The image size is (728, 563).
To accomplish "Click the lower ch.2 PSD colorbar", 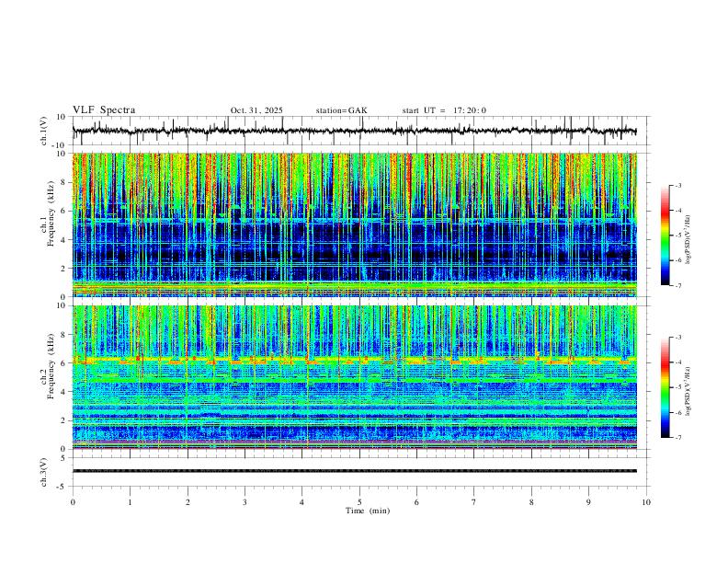I will (665, 387).
